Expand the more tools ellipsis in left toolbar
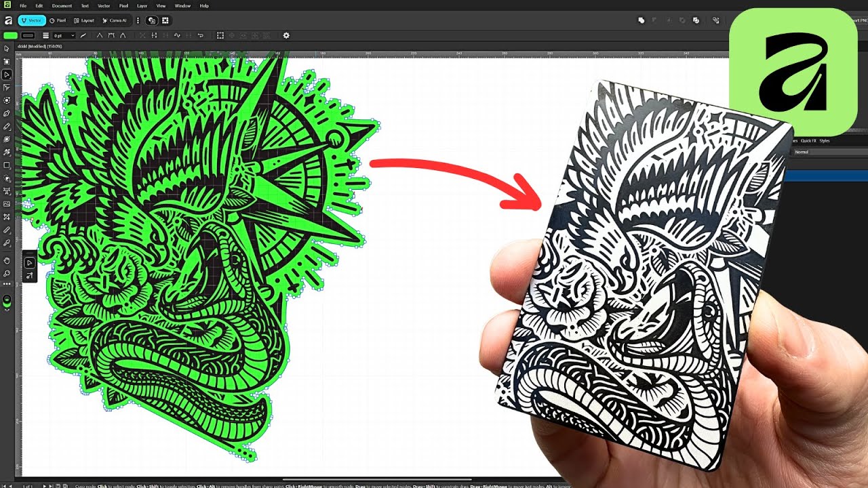This screenshot has width=868, height=488. [7, 285]
